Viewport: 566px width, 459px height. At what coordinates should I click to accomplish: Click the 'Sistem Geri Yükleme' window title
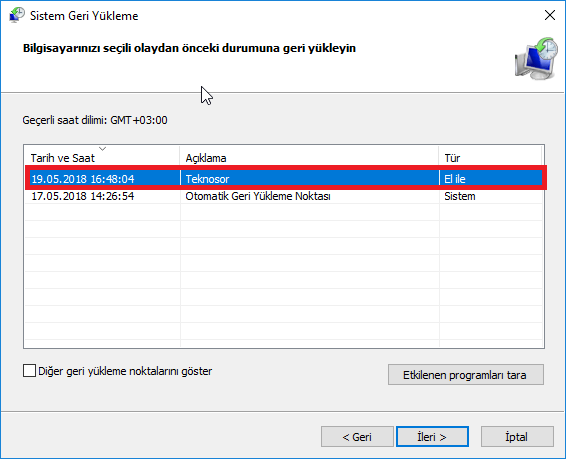[84, 16]
